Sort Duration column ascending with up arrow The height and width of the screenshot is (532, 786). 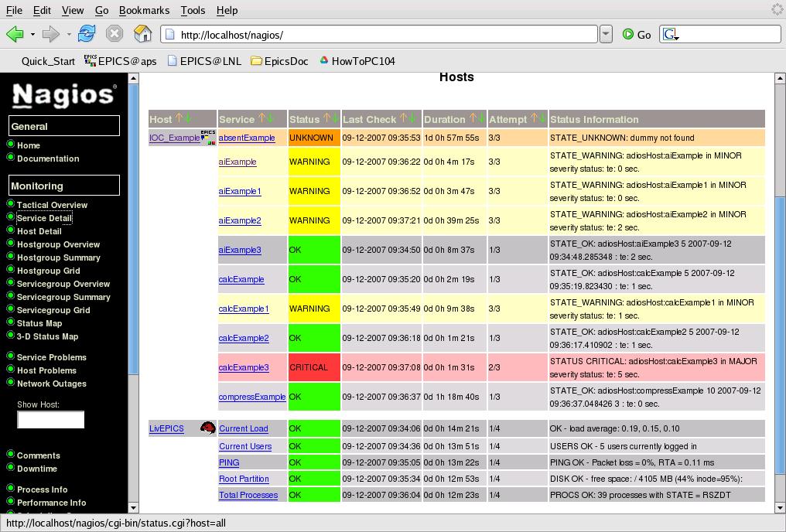pyautogui.click(x=472, y=118)
